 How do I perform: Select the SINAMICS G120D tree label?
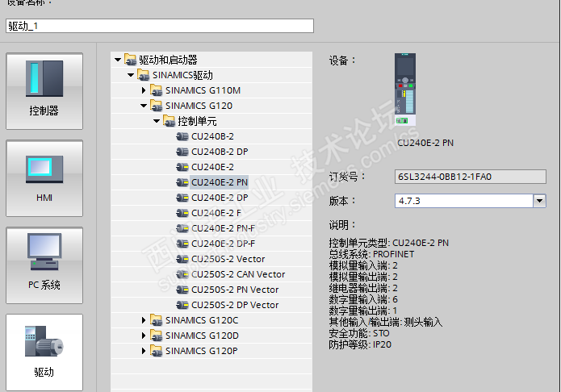(202, 336)
